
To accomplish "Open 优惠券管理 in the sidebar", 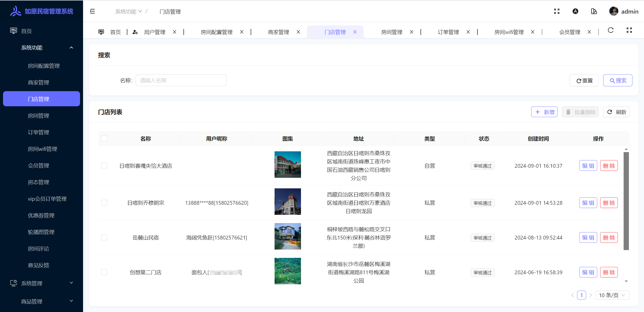I will pos(41,215).
